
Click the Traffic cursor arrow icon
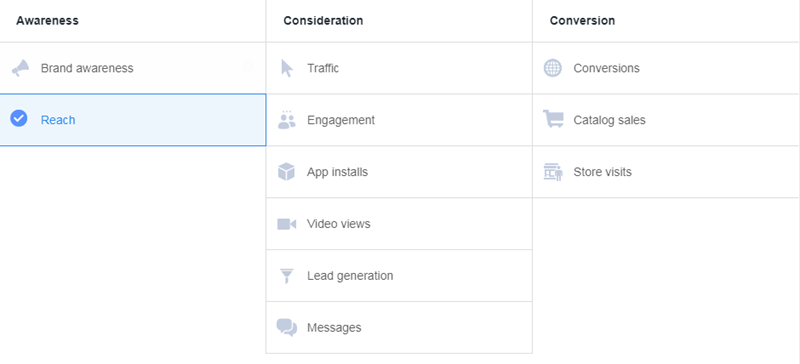pyautogui.click(x=287, y=68)
